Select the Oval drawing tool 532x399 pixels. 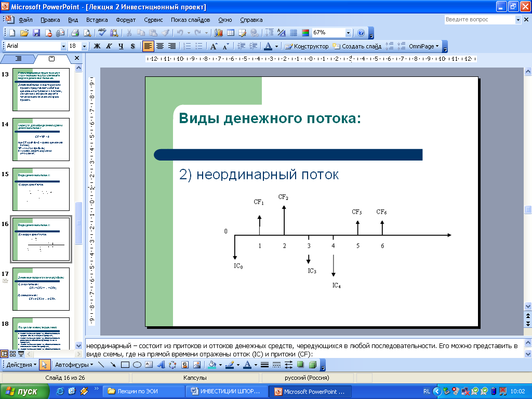click(x=137, y=365)
